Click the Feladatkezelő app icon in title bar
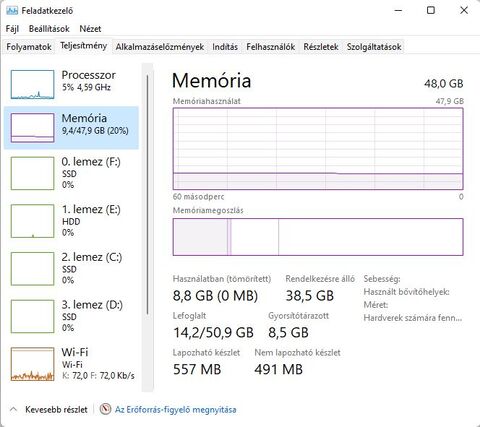This screenshot has height=427, width=480. pyautogui.click(x=12, y=11)
